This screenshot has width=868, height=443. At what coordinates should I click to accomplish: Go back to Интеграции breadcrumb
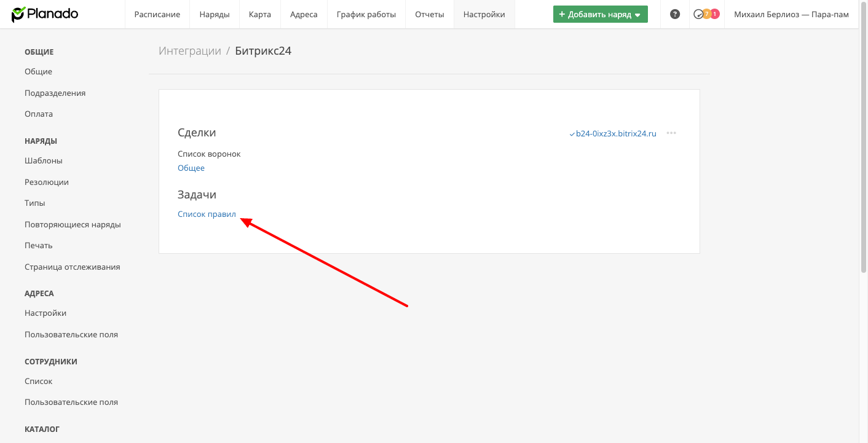pos(190,51)
